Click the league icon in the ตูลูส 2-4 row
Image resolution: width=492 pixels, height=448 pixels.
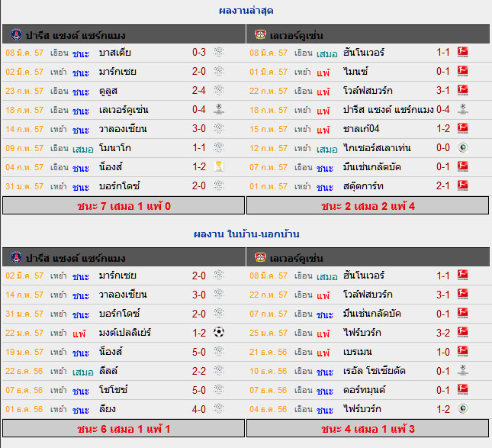point(219,90)
